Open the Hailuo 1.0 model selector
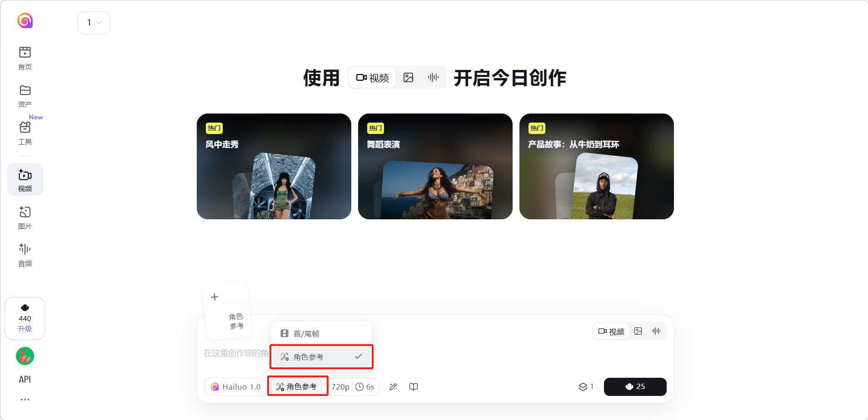868x420 pixels. click(x=235, y=387)
